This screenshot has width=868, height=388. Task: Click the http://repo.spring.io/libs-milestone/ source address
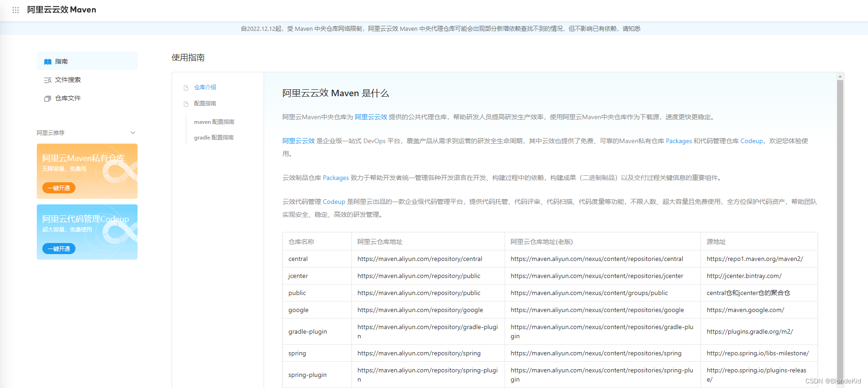click(758, 353)
